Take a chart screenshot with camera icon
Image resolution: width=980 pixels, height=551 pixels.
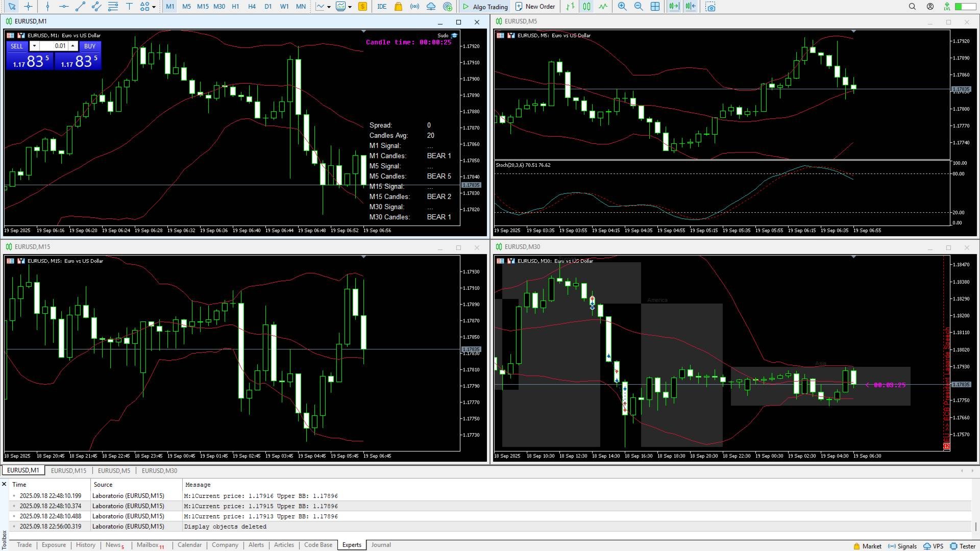tap(710, 7)
